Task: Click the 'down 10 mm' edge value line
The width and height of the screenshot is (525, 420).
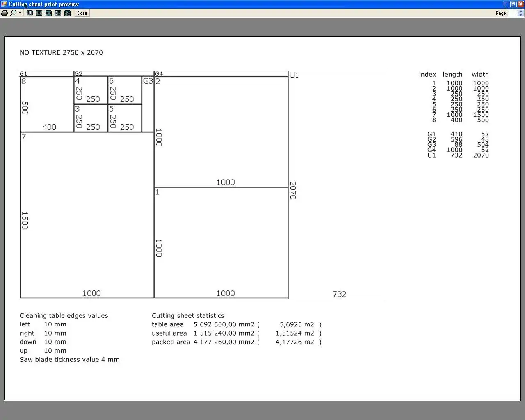Action: point(43,342)
